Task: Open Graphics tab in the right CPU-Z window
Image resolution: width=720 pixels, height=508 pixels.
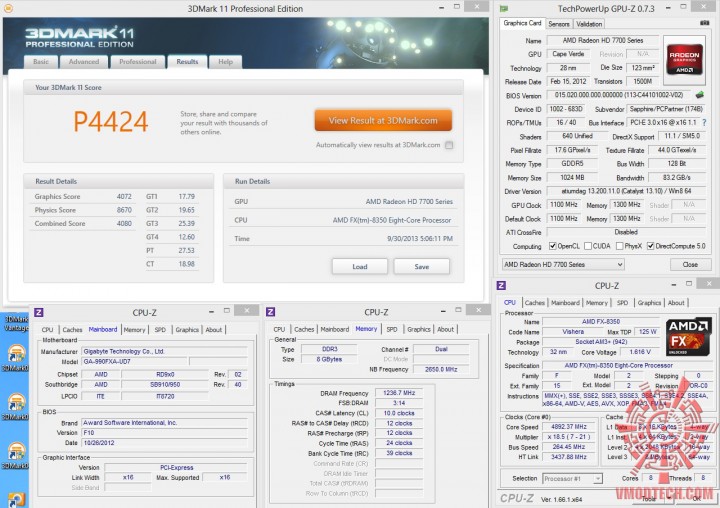Action: coord(649,303)
